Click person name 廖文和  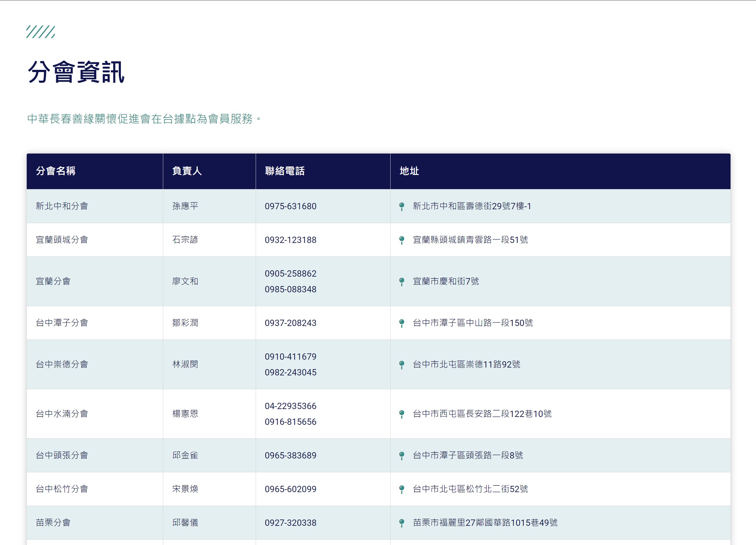(x=185, y=281)
